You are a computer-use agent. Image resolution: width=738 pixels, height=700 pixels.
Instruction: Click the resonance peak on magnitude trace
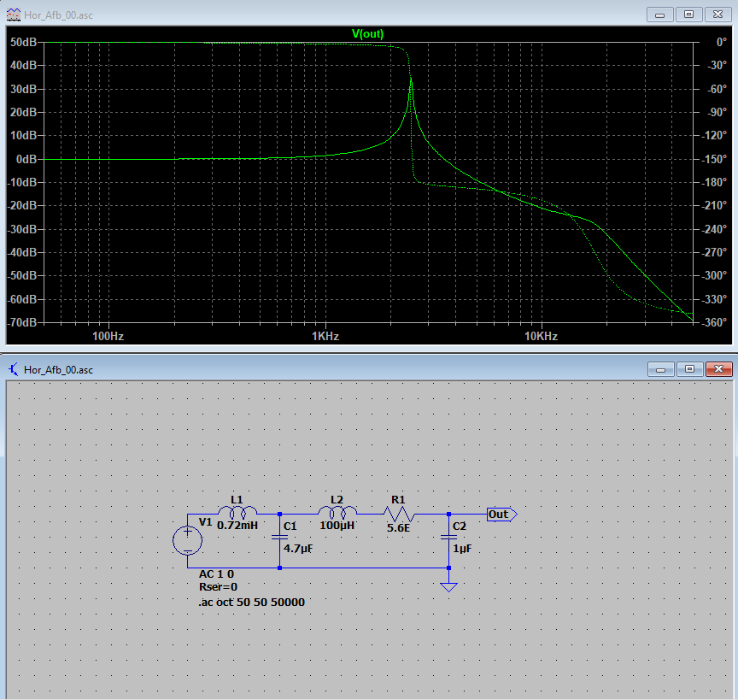tap(412, 80)
